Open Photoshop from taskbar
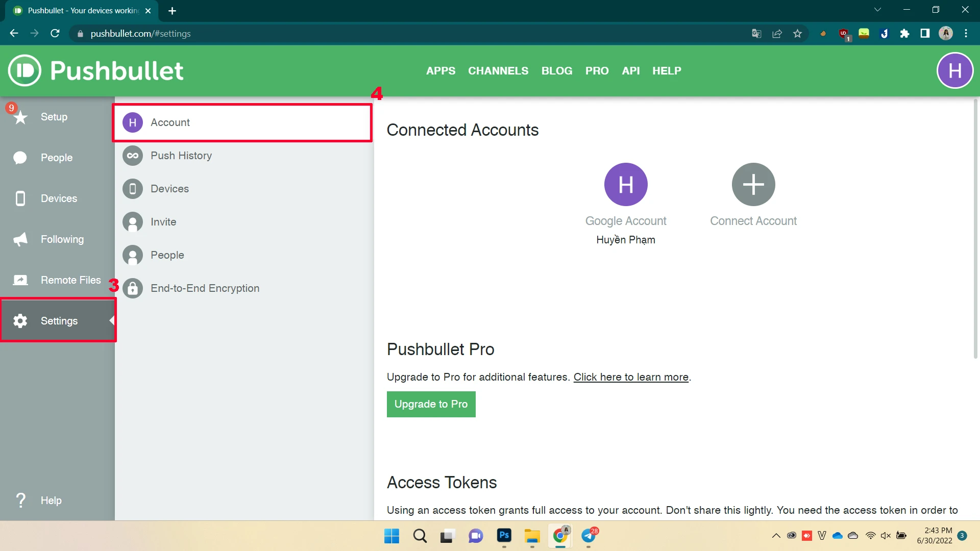Screen dimensions: 980x551 click(x=504, y=536)
